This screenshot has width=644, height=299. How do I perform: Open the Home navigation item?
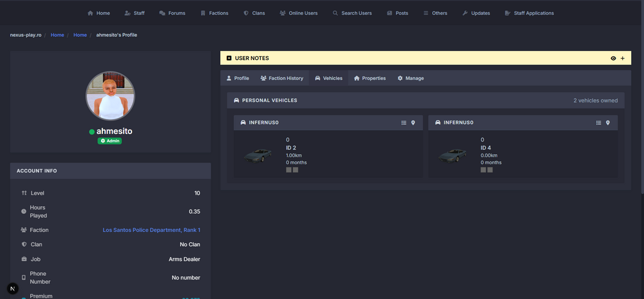point(99,13)
